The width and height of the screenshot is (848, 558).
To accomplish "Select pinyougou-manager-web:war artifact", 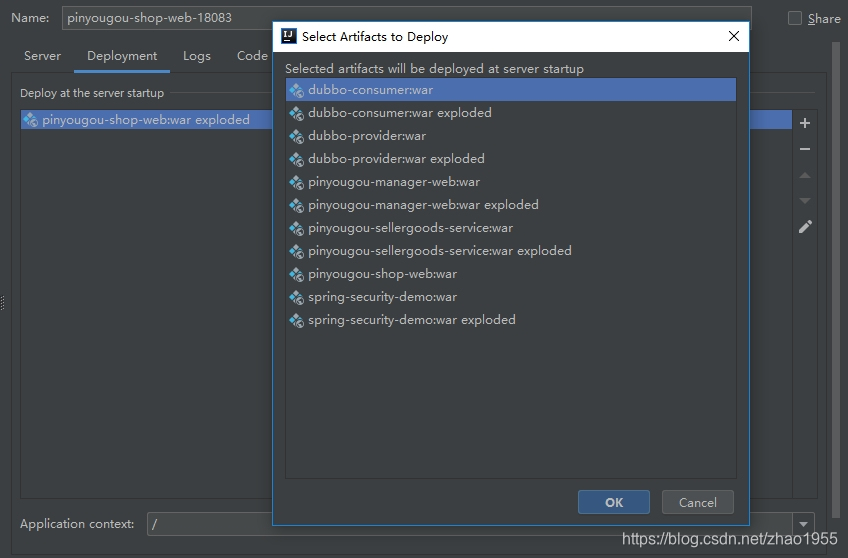I will tap(511, 182).
